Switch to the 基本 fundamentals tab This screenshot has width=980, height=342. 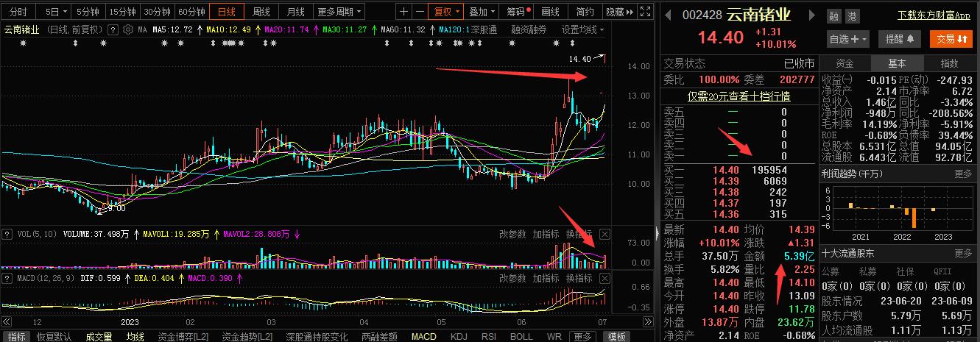pos(897,63)
